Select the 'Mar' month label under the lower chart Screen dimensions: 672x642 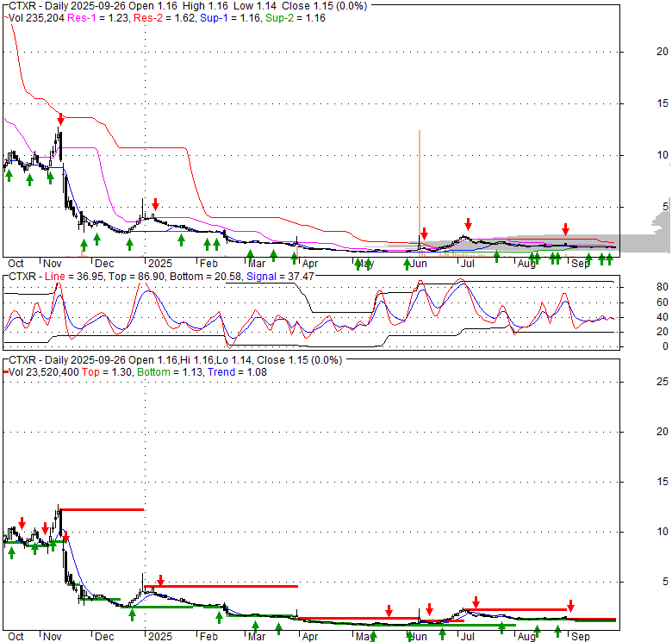pos(256,637)
